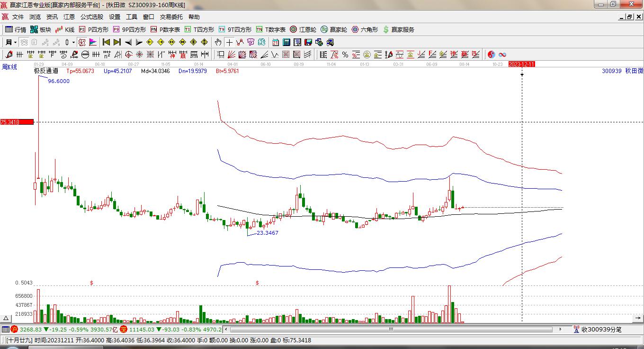Click the 板块 sector button
Image resolution: width=644 pixels, height=349 pixels.
click(x=41, y=29)
